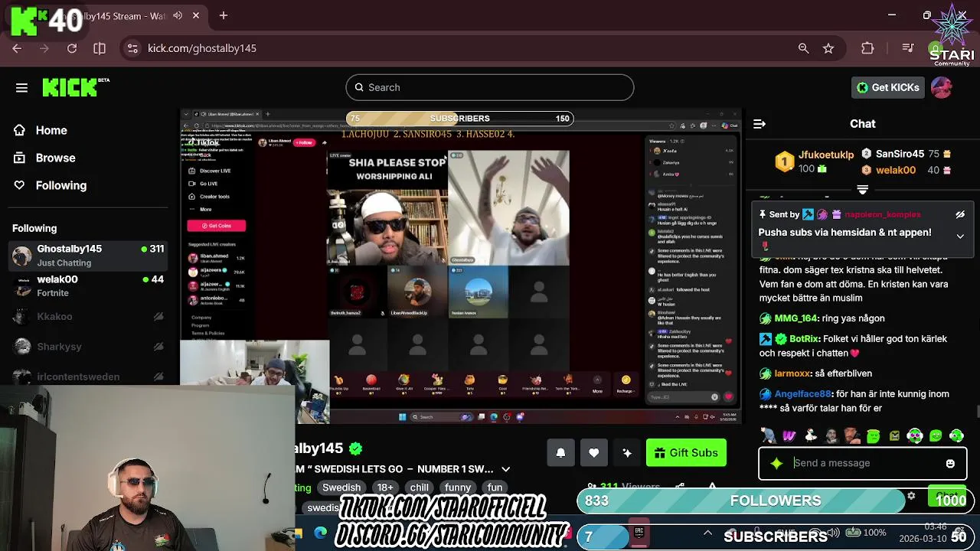The height and width of the screenshot is (551, 980).
Task: Open the Kick hamburger sidebar menu
Action: click(x=21, y=87)
